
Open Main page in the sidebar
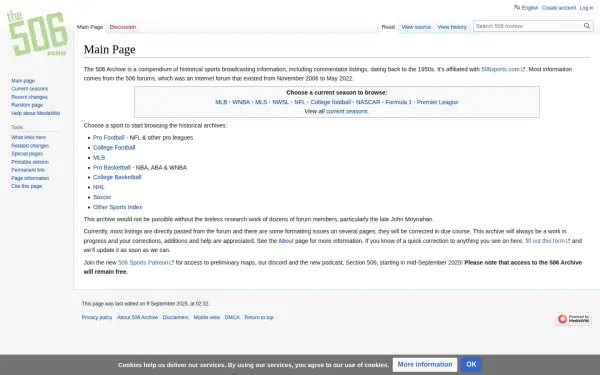[23, 81]
